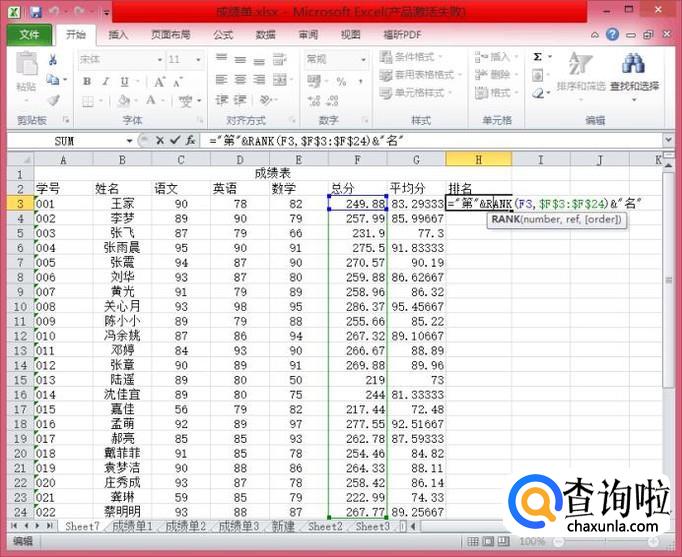
Task: Click the Cut scissors icon
Action: tap(53, 60)
